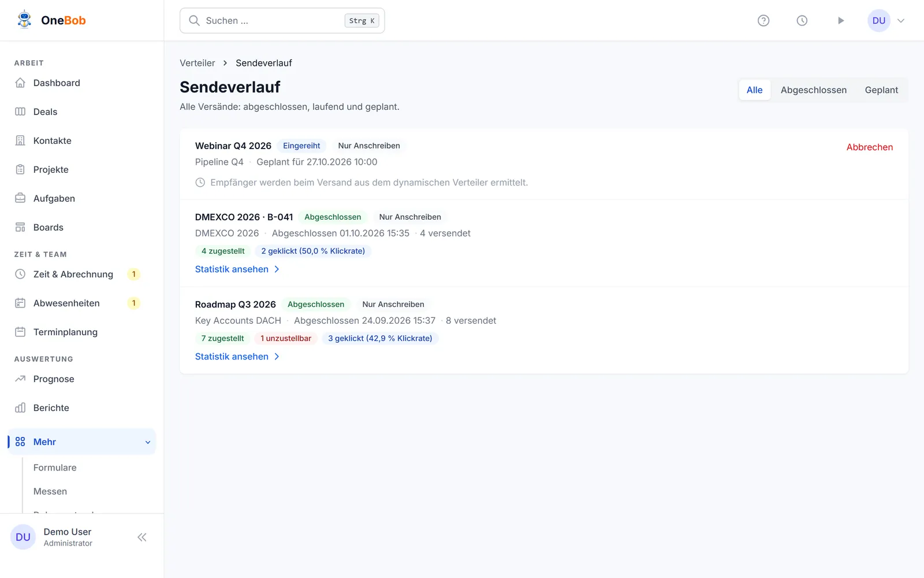This screenshot has height=578, width=924.
Task: Open Messen submenu item
Action: [x=50, y=491]
